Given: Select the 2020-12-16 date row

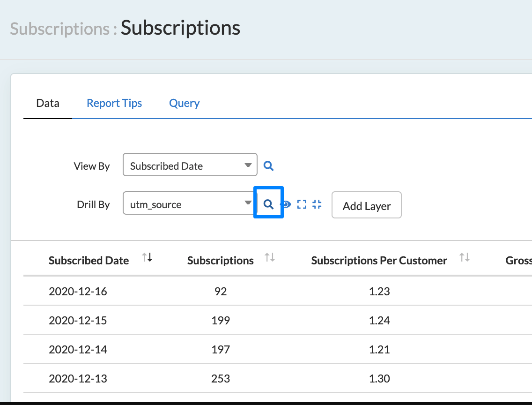Looking at the screenshot, I should 78,292.
